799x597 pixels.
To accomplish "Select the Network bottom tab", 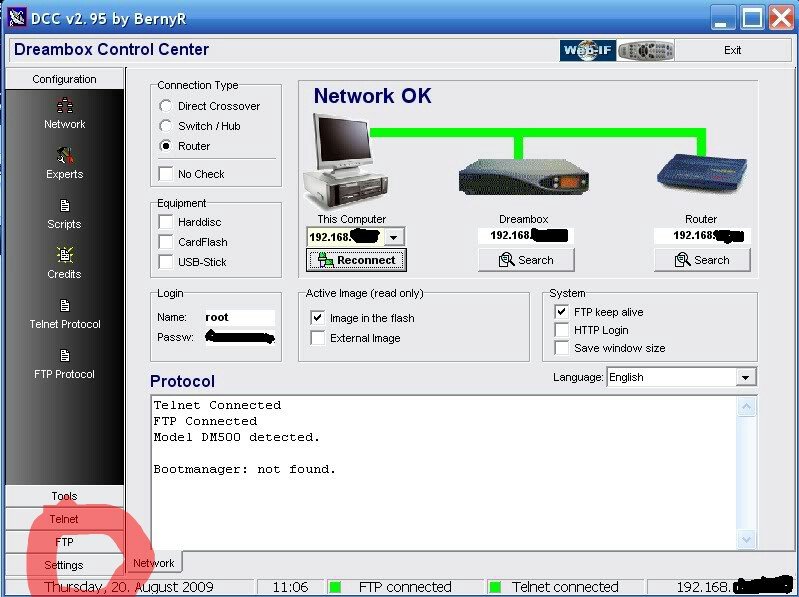I will pos(153,563).
